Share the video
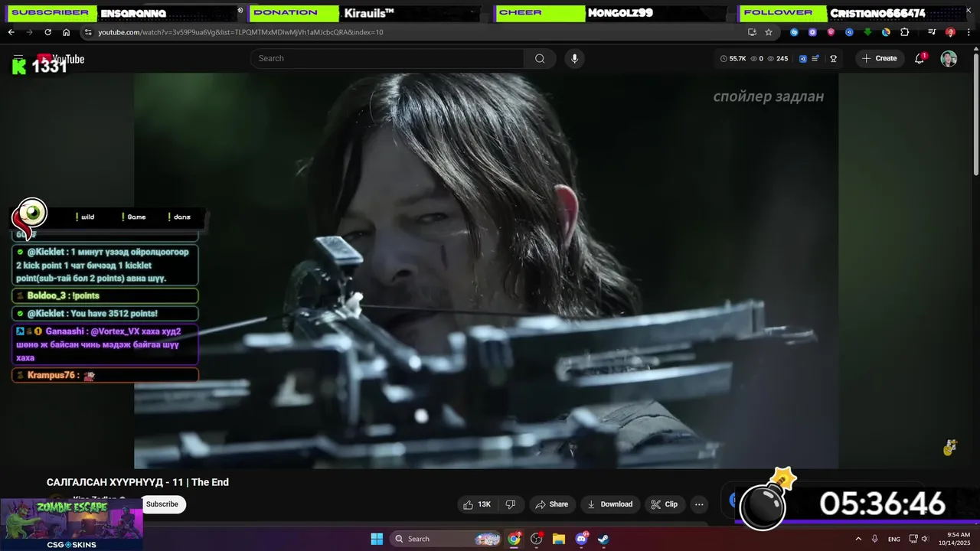 pyautogui.click(x=551, y=504)
